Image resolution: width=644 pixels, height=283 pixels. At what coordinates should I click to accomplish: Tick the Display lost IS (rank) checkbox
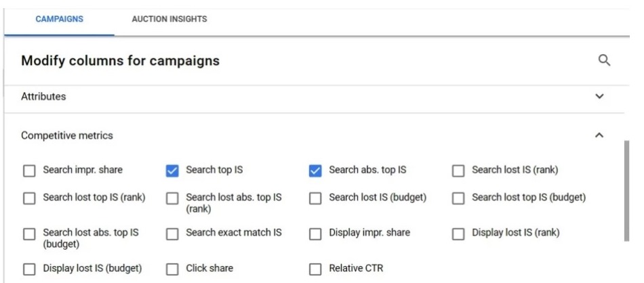point(459,234)
